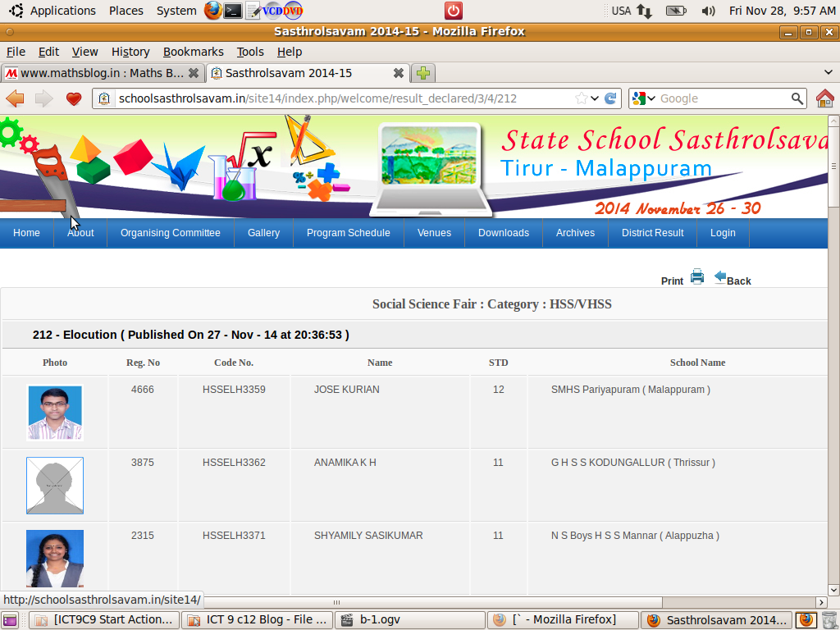Open the list all tabs dropdown arrow
Image resolution: width=840 pixels, height=630 pixels.
(x=829, y=72)
